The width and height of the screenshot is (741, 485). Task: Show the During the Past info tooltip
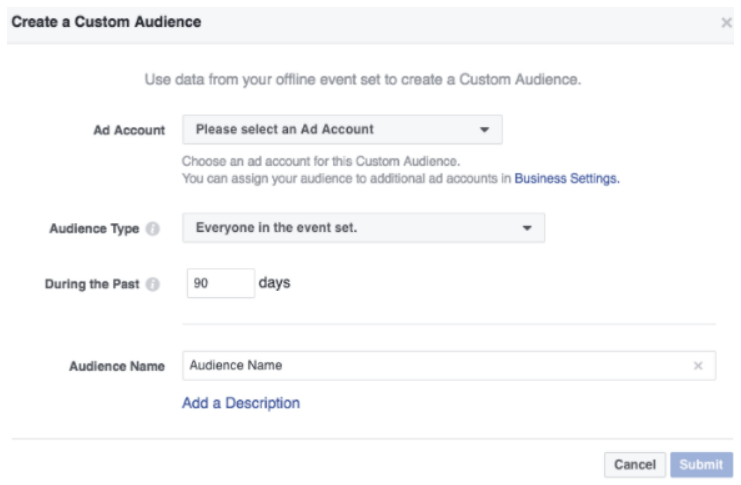tap(154, 284)
